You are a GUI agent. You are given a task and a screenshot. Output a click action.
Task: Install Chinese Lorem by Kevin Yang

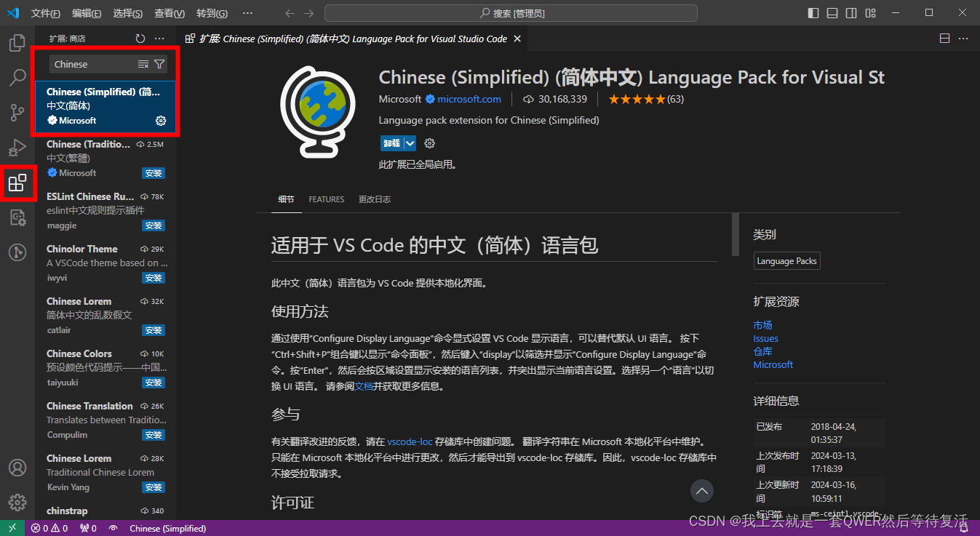coord(154,487)
